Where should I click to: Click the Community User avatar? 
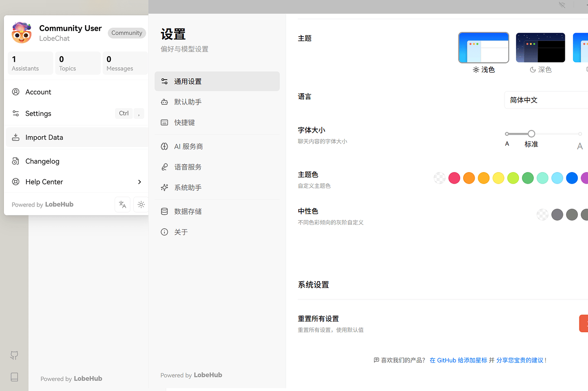(x=22, y=33)
